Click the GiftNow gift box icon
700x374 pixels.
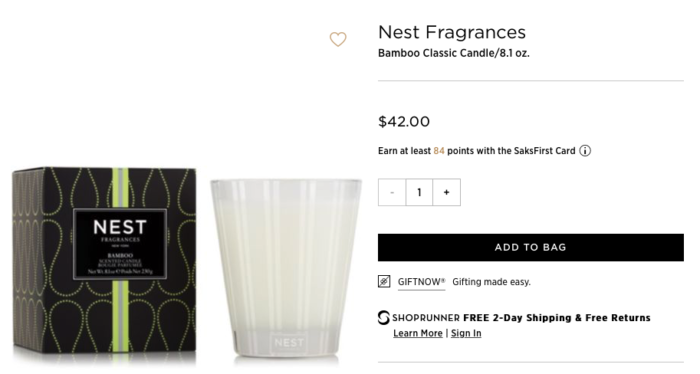tap(384, 282)
